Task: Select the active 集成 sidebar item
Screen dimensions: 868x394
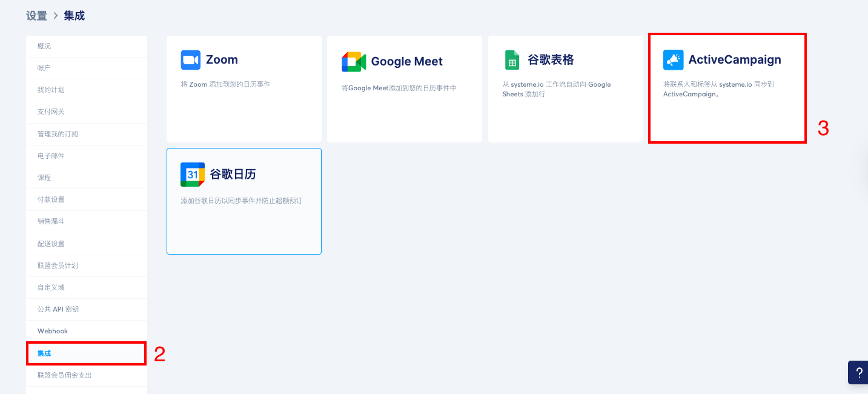Action: (x=87, y=353)
